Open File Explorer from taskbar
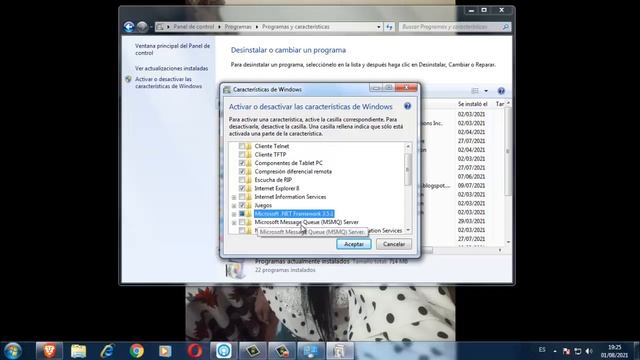The height and width of the screenshot is (360, 640). click(78, 351)
